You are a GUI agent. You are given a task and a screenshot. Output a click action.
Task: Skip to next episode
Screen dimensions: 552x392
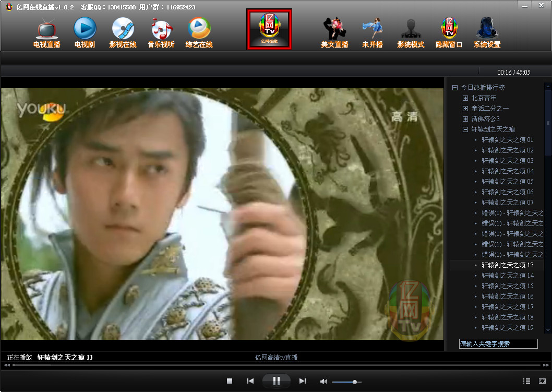click(x=303, y=381)
